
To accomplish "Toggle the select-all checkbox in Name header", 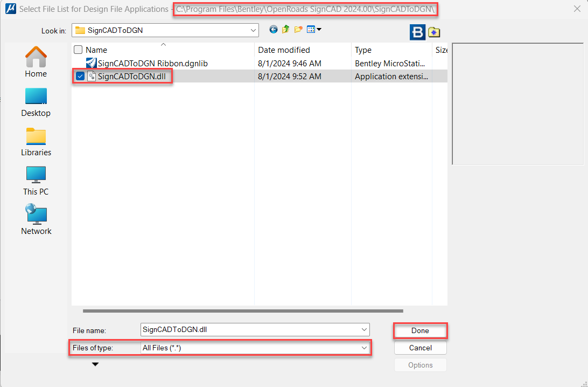I will (x=78, y=50).
